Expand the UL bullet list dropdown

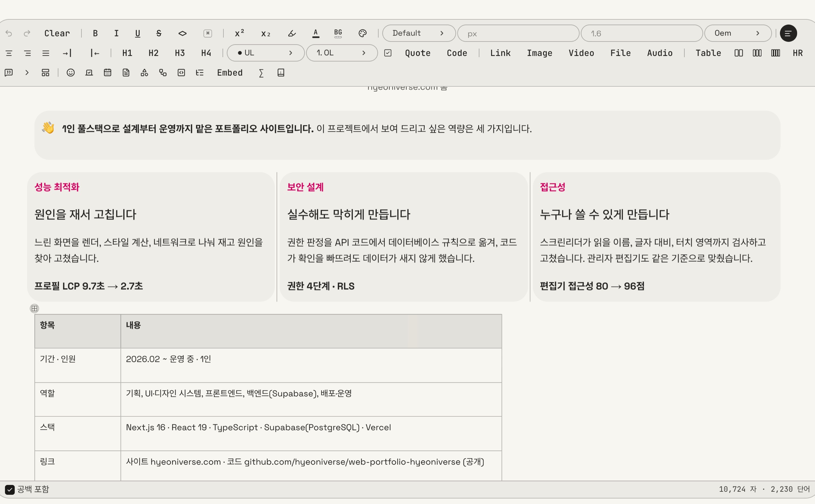265,53
